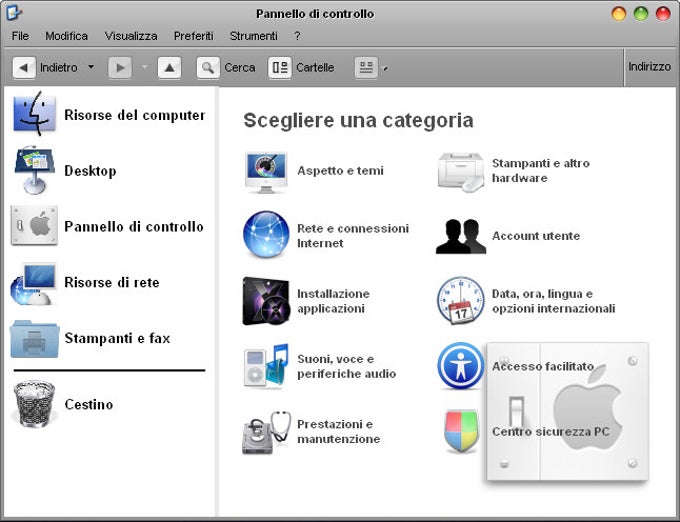Open the Centro sicurezza PC text link
The width and height of the screenshot is (680, 522).
point(551,432)
